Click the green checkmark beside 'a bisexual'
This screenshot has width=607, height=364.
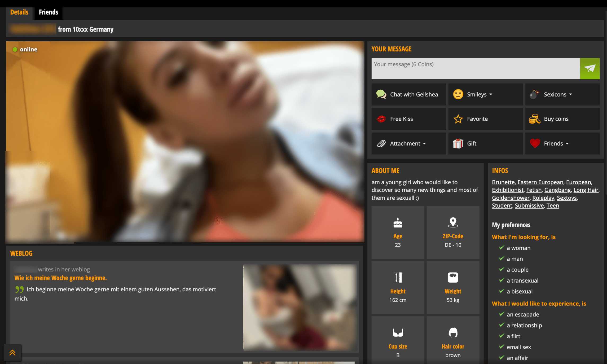coord(501,291)
